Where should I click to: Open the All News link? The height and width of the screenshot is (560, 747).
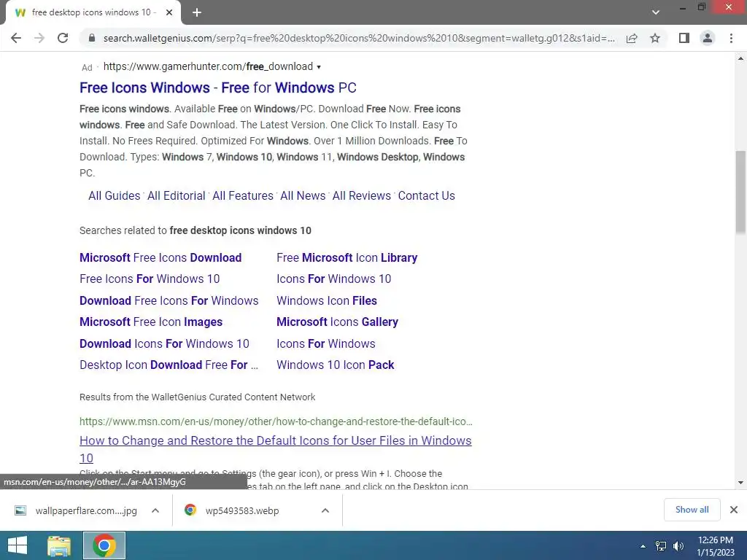[303, 195]
